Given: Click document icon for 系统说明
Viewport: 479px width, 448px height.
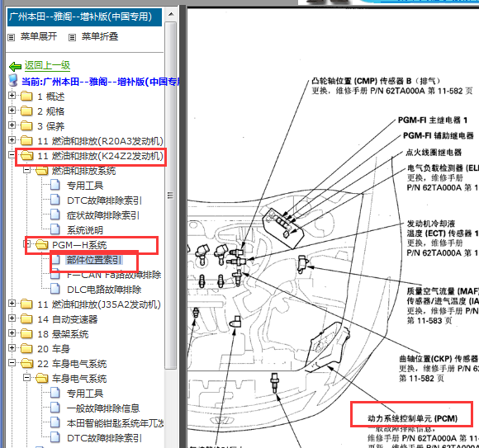Looking at the screenshot, I should (55, 229).
